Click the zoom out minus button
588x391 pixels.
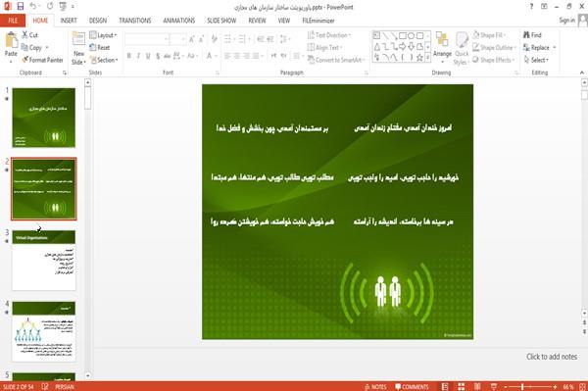506,387
